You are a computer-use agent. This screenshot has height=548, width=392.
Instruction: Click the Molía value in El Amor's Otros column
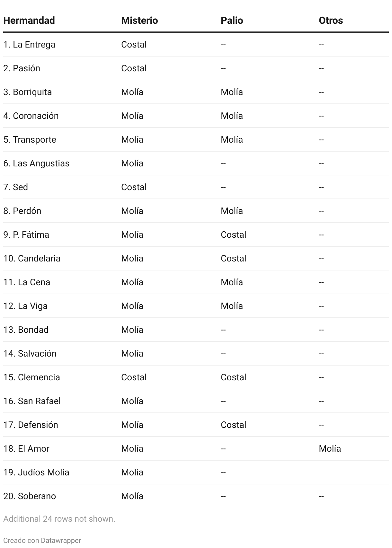pyautogui.click(x=330, y=449)
